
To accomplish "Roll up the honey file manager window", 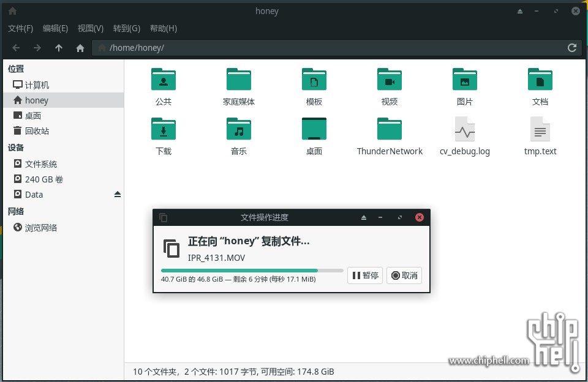I will pos(520,11).
